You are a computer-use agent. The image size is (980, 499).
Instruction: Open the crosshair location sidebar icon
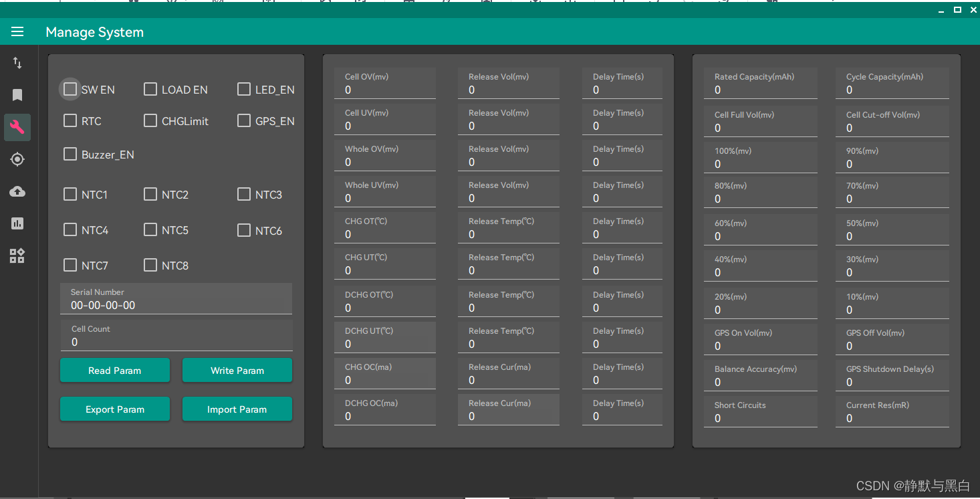coord(17,159)
